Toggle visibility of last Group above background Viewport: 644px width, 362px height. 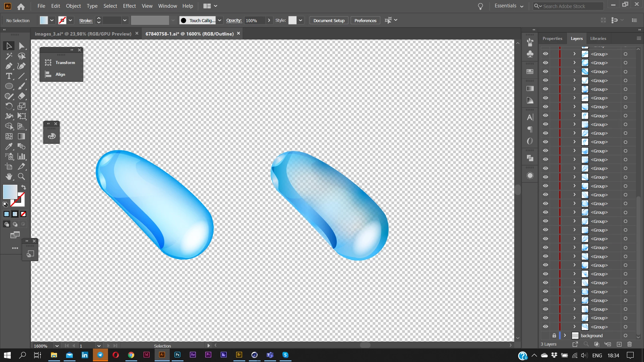click(546, 327)
